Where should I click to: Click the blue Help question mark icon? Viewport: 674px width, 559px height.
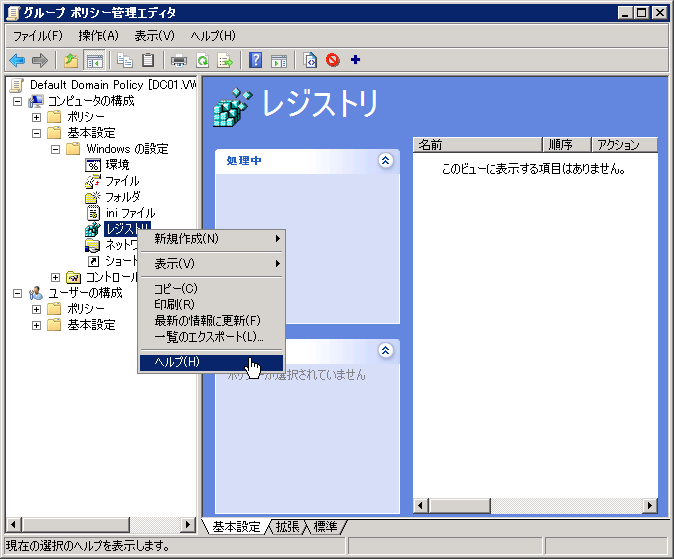256,60
